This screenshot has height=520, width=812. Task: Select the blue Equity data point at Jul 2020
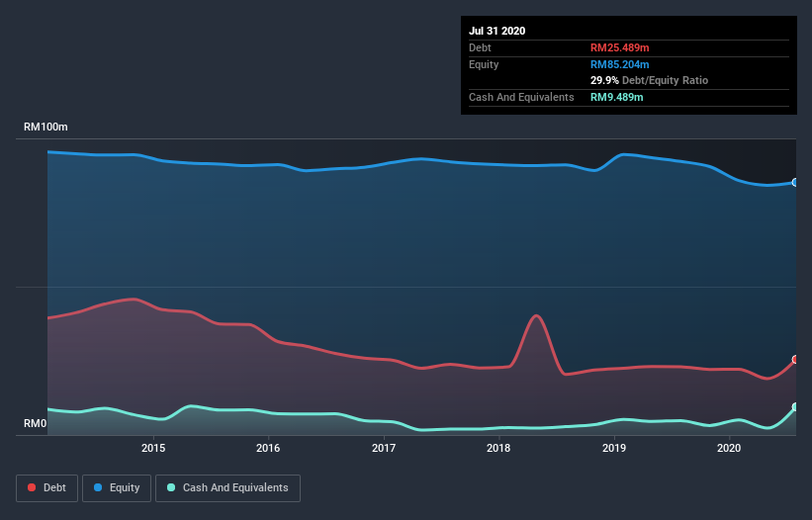click(x=795, y=183)
